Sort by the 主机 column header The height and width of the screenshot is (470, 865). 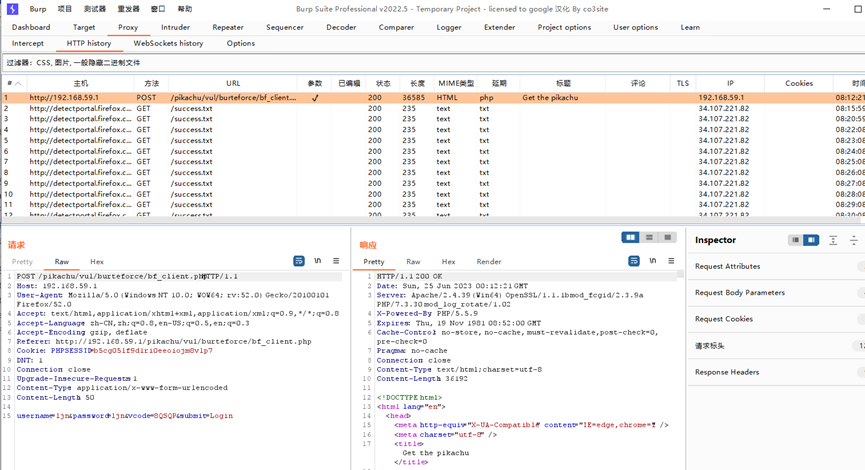pyautogui.click(x=81, y=83)
